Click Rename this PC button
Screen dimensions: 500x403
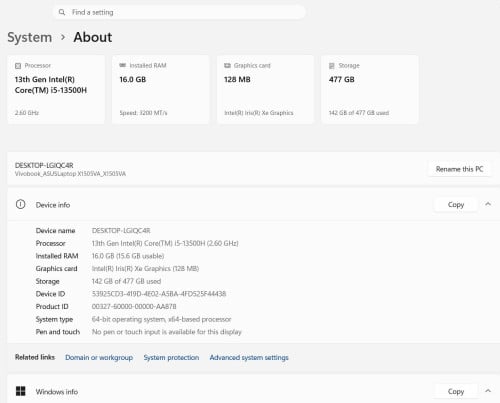(459, 169)
